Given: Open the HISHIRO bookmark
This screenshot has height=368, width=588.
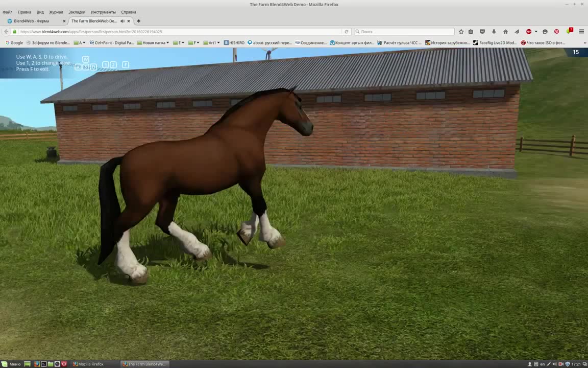Looking at the screenshot, I should click(x=234, y=43).
